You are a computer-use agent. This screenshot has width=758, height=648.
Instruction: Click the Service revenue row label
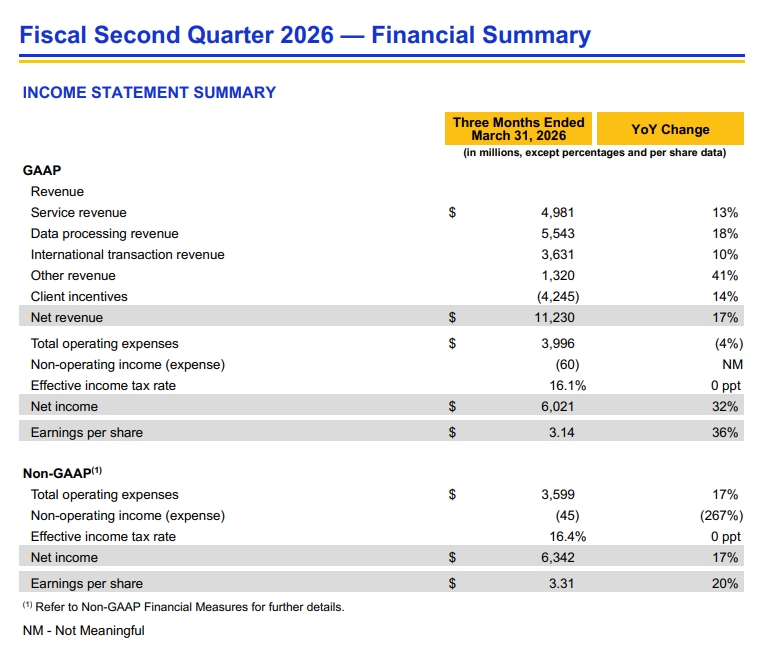(79, 212)
